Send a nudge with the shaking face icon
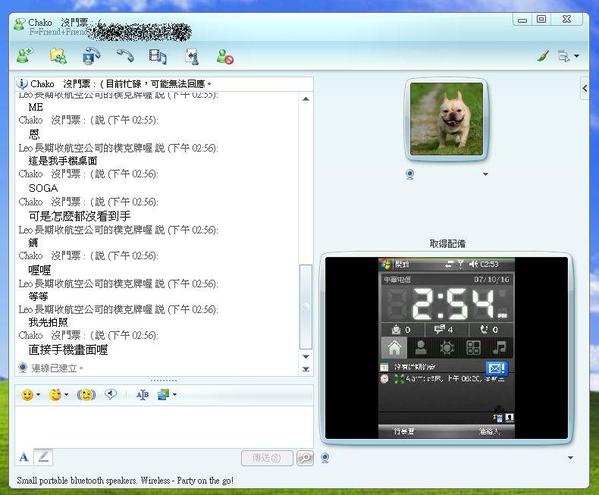This screenshot has width=599, height=495. 86,395
